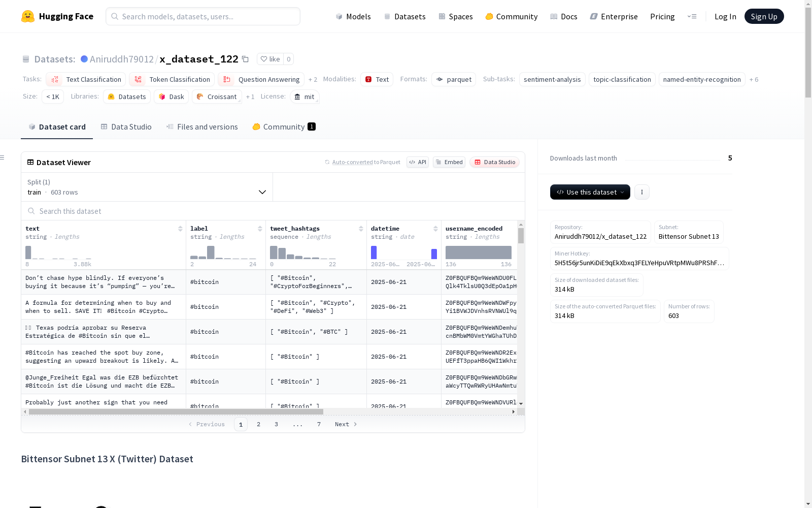Open the three-dot more options button
This screenshot has height=508, width=812.
pos(642,192)
